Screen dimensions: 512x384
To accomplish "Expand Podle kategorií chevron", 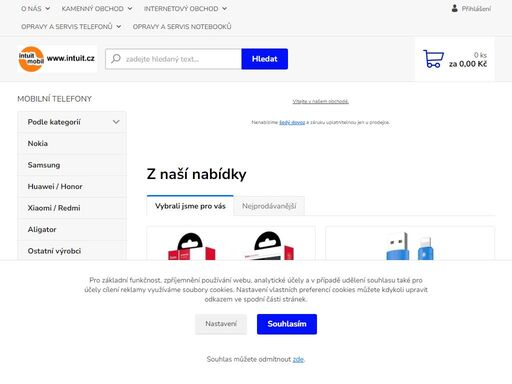I will (116, 122).
